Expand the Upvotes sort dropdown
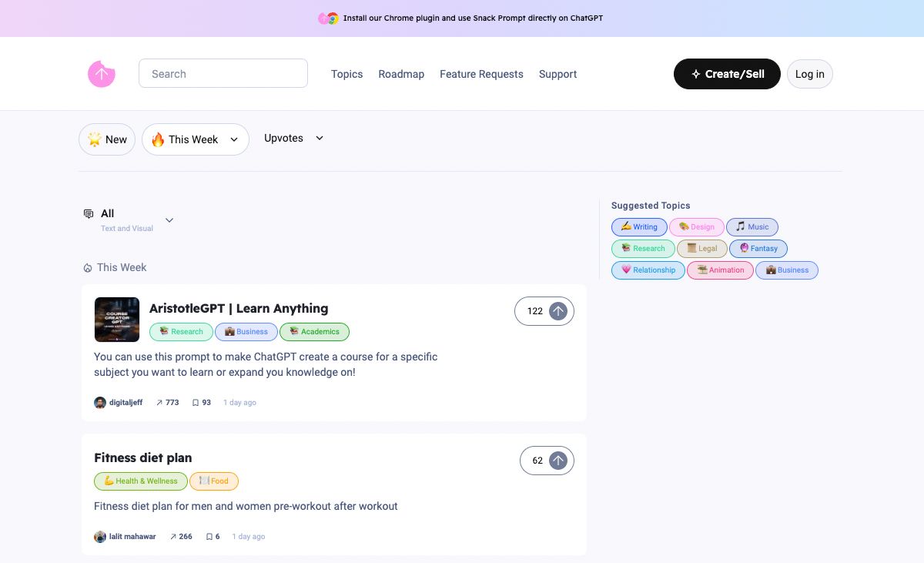Screen dimensions: 924x563 293,139
